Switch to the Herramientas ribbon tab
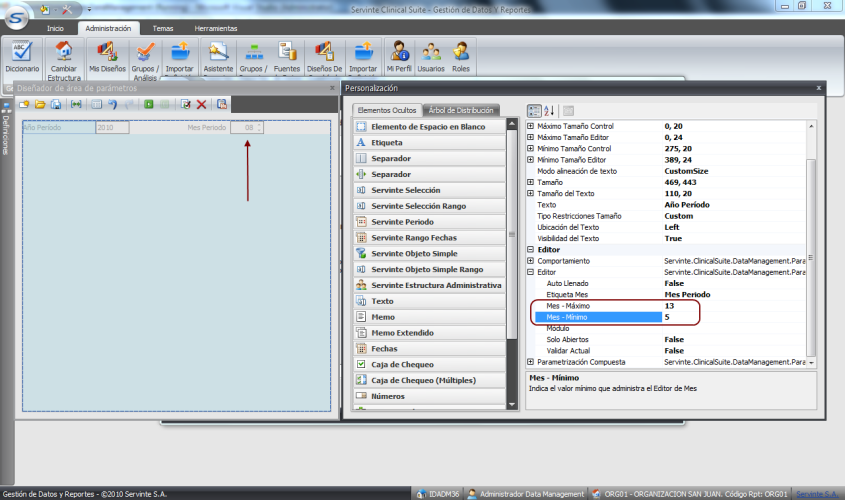The width and height of the screenshot is (845, 500). pyautogui.click(x=216, y=29)
